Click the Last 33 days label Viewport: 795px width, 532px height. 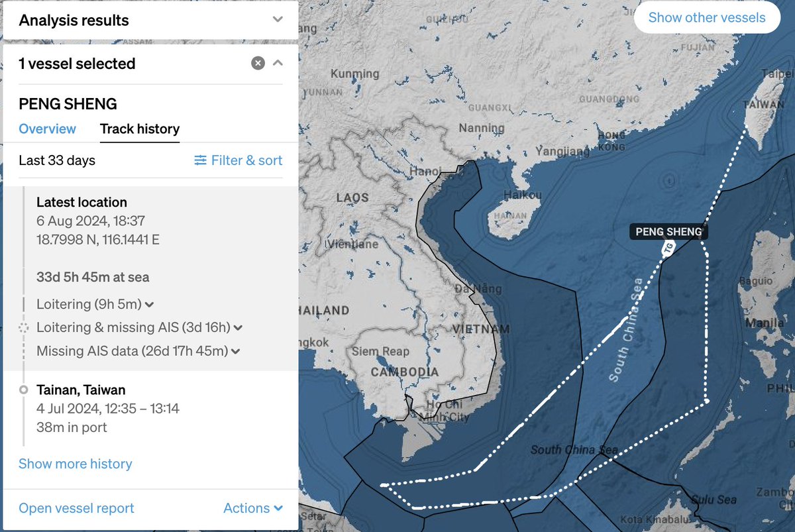click(x=57, y=160)
